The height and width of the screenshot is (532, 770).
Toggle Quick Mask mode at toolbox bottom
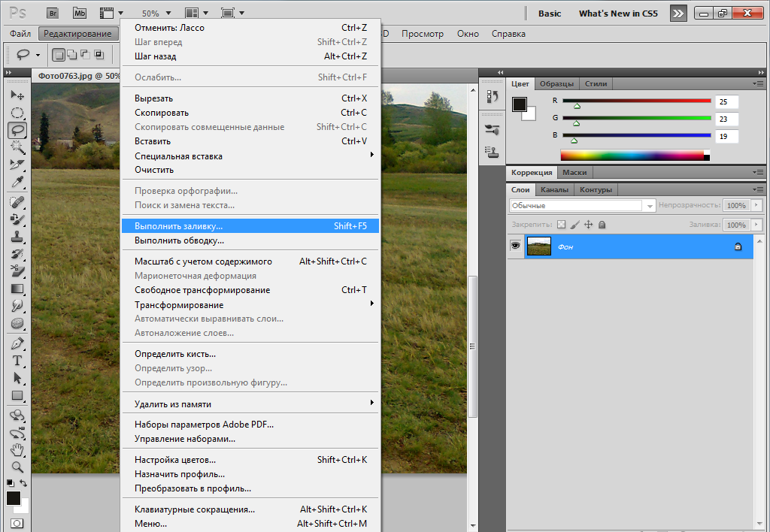(x=17, y=523)
